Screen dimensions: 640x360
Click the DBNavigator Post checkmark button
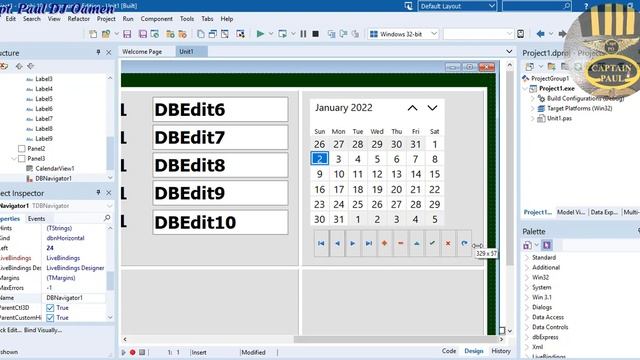pyautogui.click(x=432, y=243)
